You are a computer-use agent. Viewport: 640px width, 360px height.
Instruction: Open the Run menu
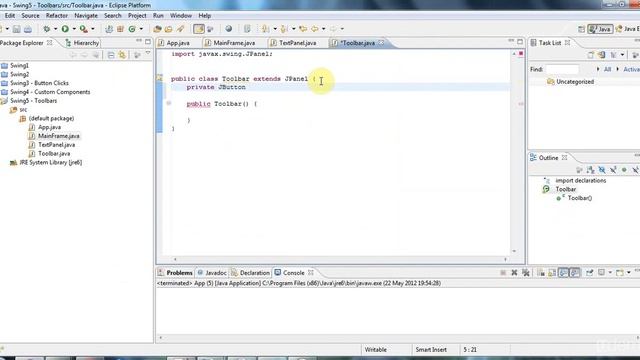[x=158, y=16]
